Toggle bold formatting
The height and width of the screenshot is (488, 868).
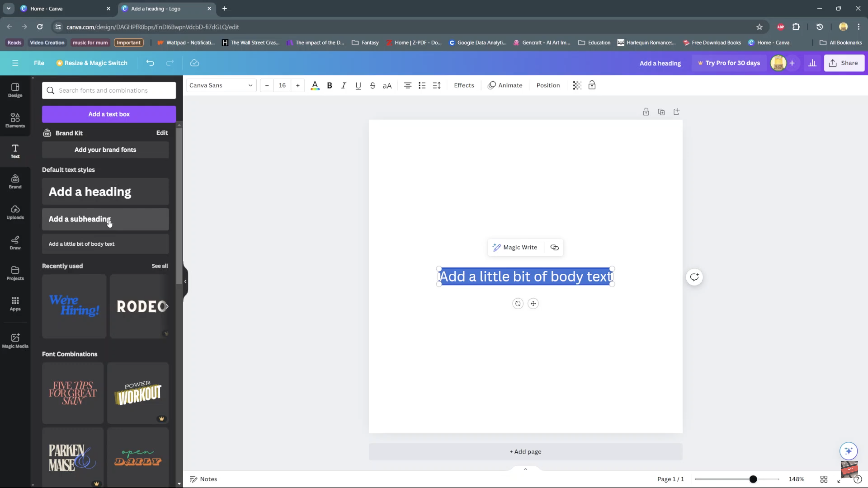[x=330, y=86]
